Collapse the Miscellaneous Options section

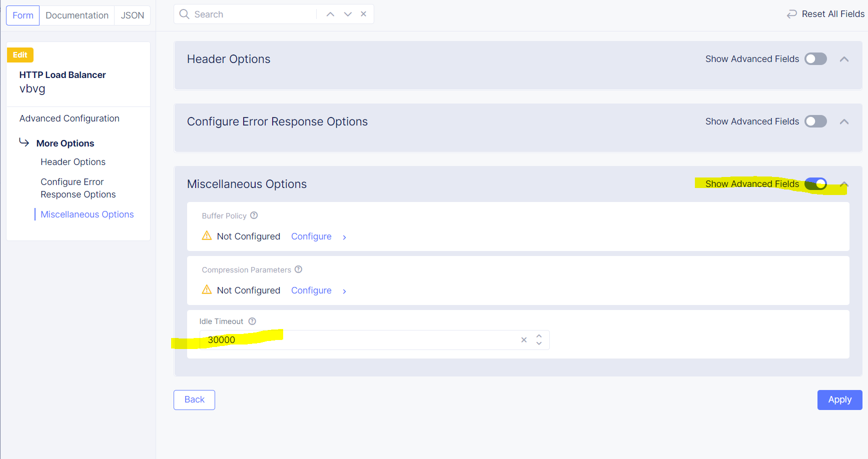844,184
